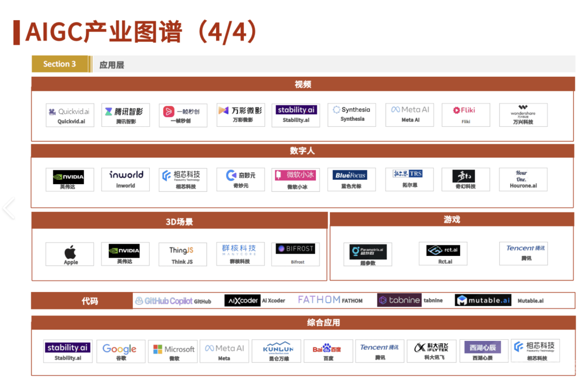Viewport: 588px width, 384px height.
Task: Select the Apple logo card
Action: pyautogui.click(x=70, y=254)
